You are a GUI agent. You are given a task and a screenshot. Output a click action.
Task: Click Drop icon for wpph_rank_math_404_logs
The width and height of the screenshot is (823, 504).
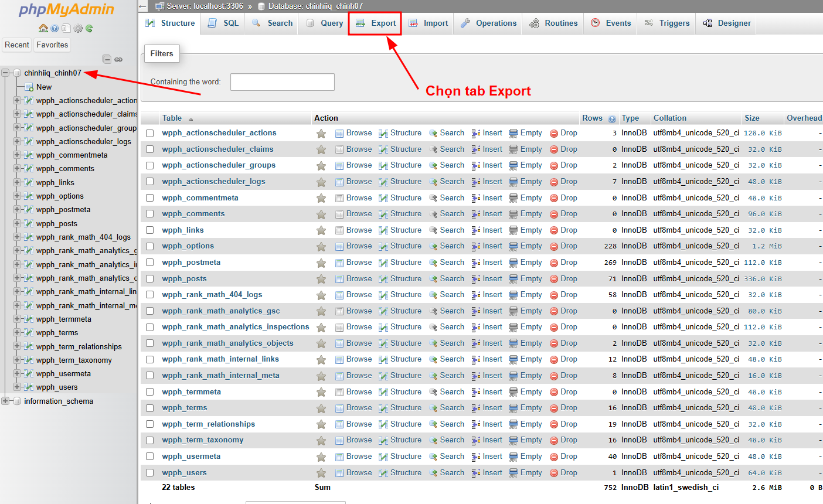pyautogui.click(x=554, y=295)
